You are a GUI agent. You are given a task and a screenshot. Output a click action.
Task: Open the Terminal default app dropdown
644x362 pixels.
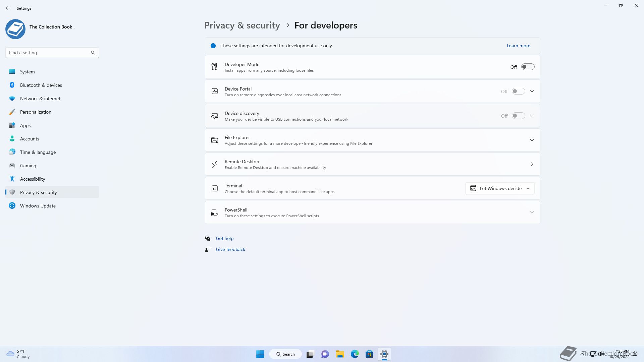(500, 188)
